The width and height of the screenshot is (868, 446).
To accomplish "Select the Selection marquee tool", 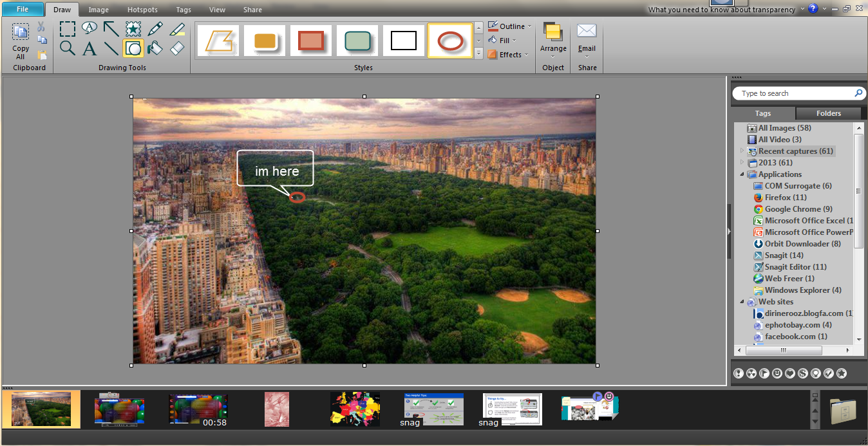I will tap(68, 29).
